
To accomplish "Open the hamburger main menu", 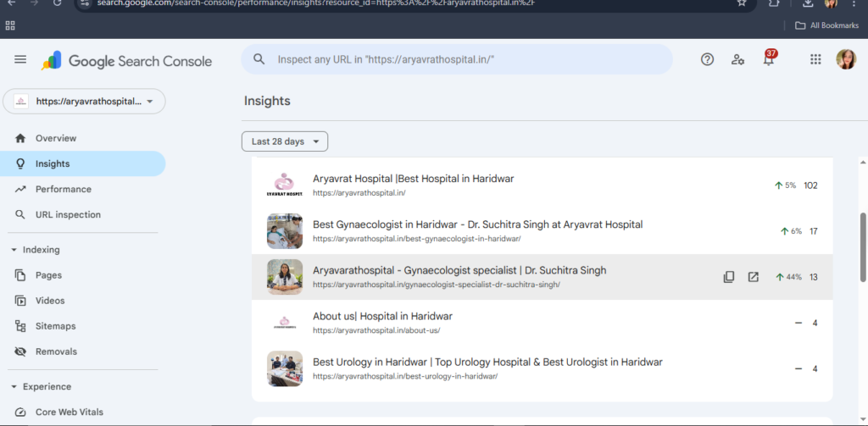I will tap(20, 60).
